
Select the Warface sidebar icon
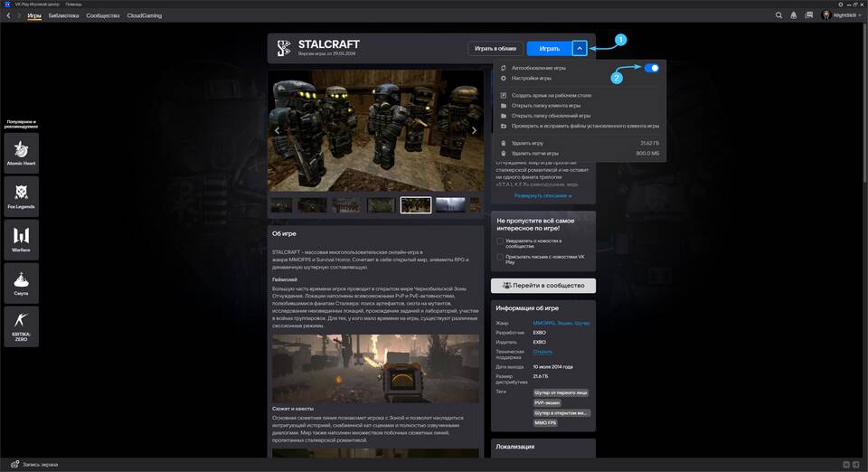(21, 237)
